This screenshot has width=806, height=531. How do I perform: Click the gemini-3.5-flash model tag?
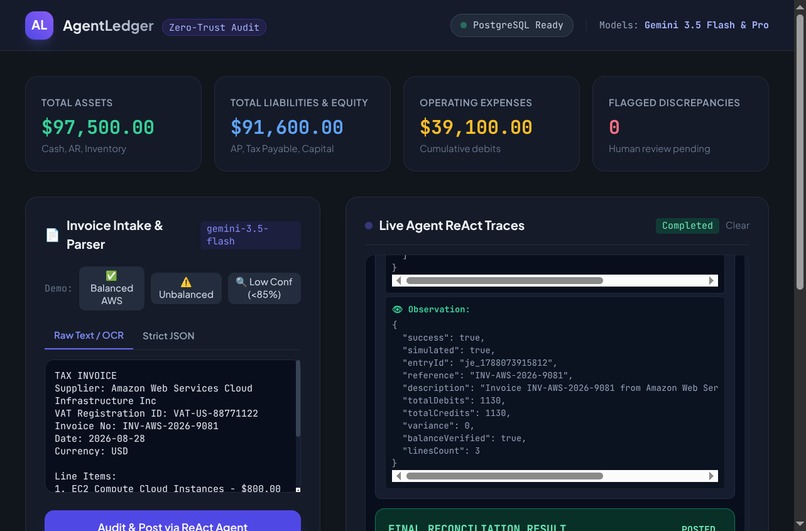[250, 235]
